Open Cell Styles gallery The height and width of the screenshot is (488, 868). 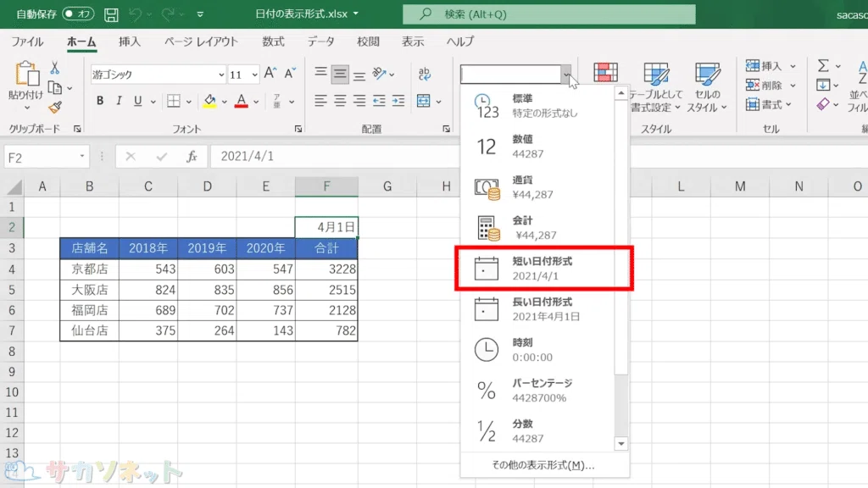click(707, 87)
